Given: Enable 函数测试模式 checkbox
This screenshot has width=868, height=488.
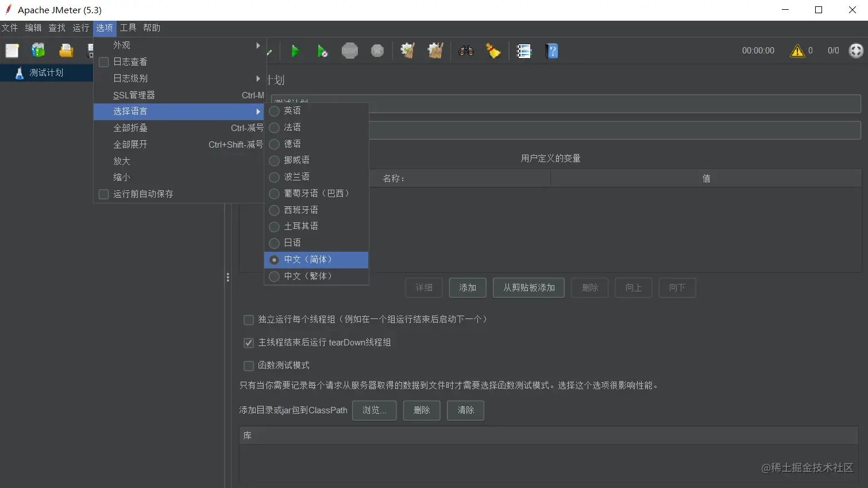Looking at the screenshot, I should [x=249, y=366].
